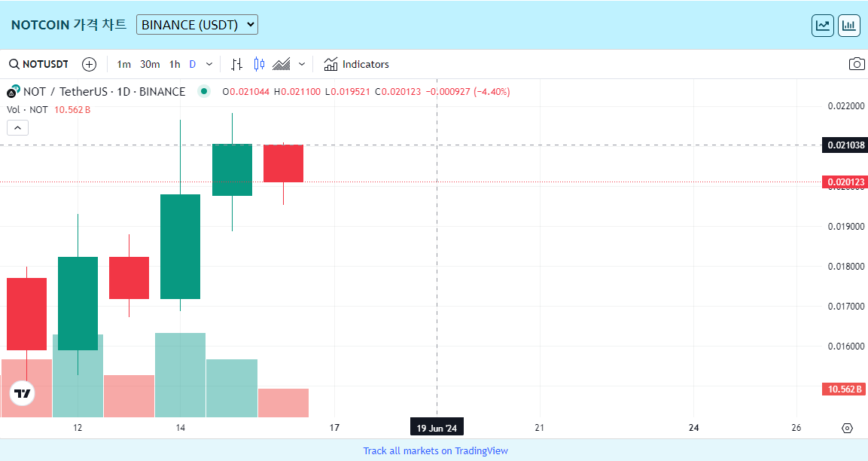Open chart settings gear icon
The height and width of the screenshot is (461, 868).
tap(847, 428)
